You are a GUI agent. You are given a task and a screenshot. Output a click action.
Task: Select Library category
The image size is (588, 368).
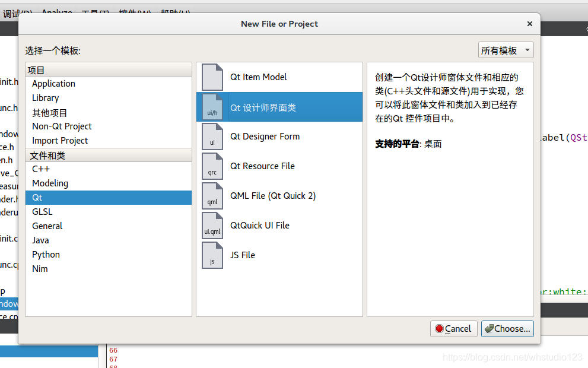(x=109, y=98)
